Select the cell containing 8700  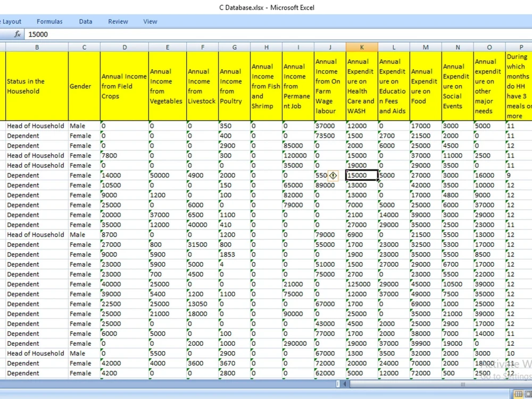[124, 235]
